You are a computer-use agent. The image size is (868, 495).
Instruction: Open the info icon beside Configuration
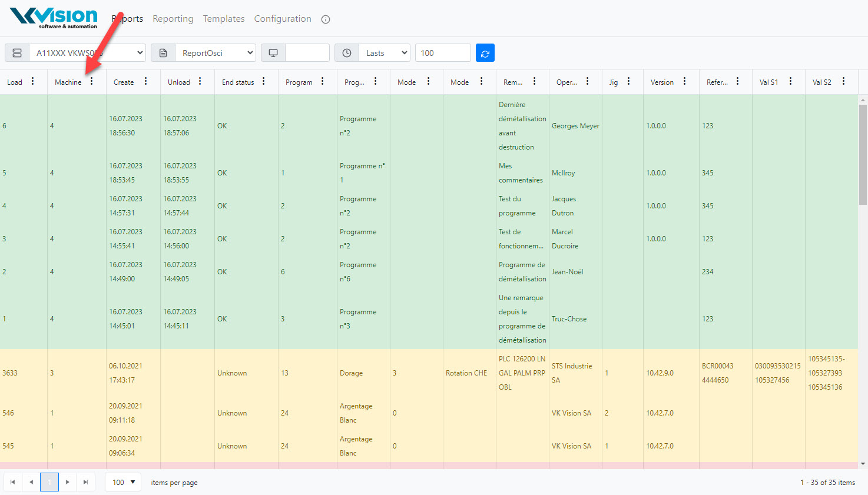(x=325, y=19)
